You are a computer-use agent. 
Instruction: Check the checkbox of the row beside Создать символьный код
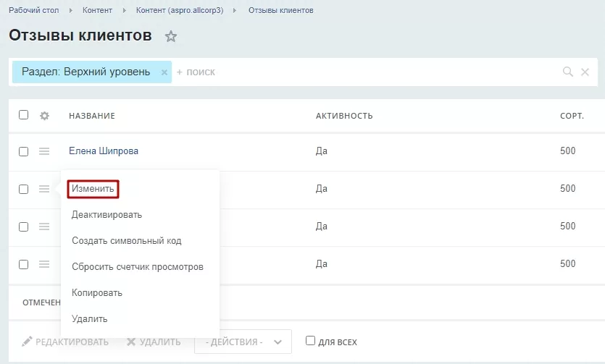pyautogui.click(x=23, y=227)
